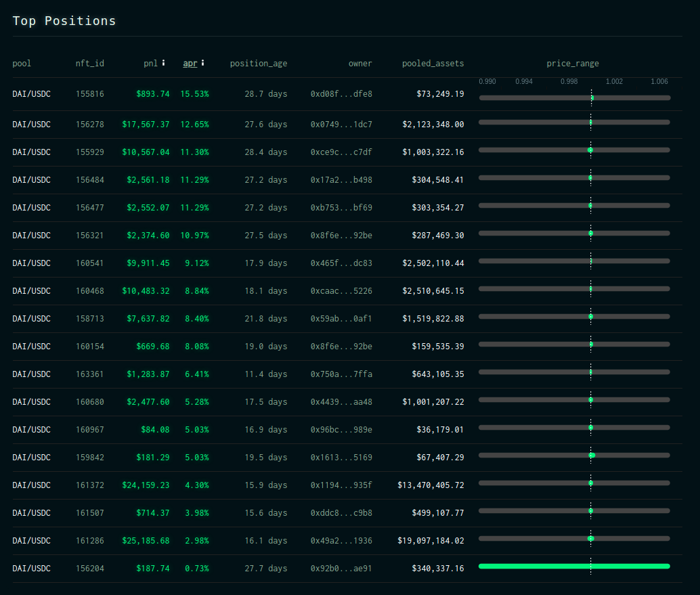The image size is (700, 595).
Task: Select nft_id 155929 position
Action: coord(90,152)
